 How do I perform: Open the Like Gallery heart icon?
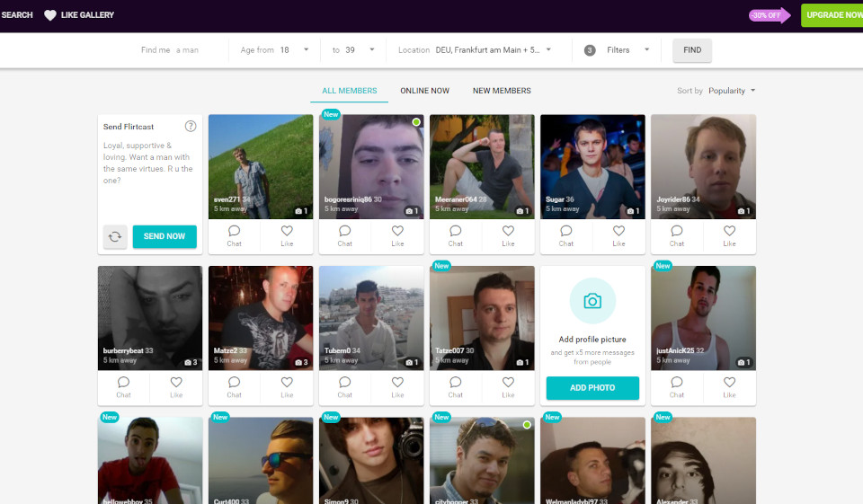pyautogui.click(x=50, y=15)
